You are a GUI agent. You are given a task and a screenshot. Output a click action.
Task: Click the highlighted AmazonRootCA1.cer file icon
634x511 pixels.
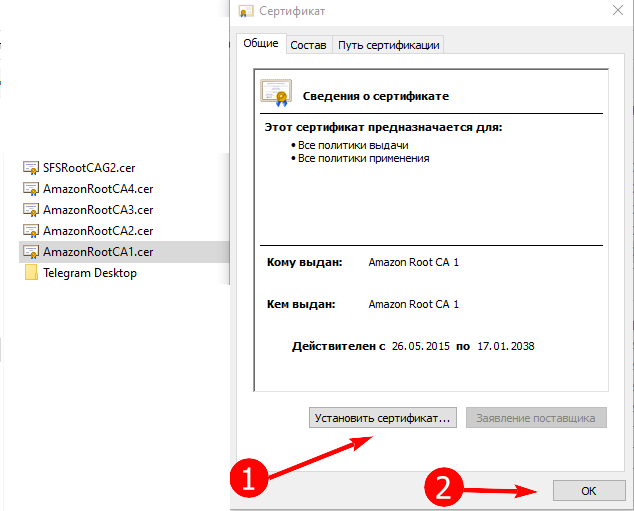[30, 252]
